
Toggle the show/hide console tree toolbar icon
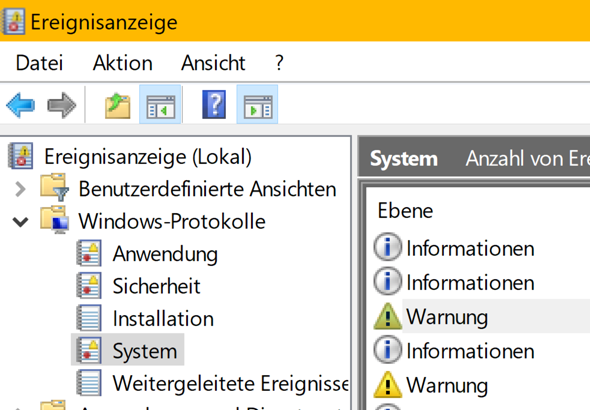click(x=160, y=105)
